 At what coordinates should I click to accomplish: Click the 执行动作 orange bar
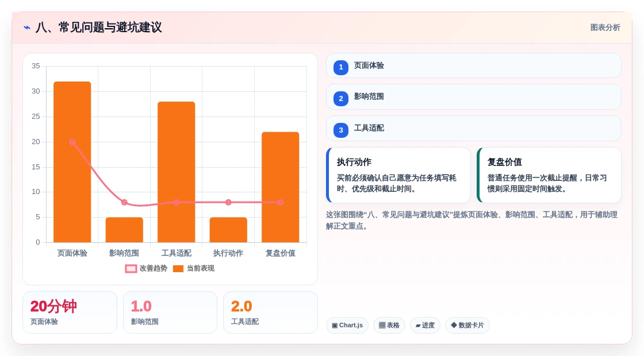pos(228,230)
